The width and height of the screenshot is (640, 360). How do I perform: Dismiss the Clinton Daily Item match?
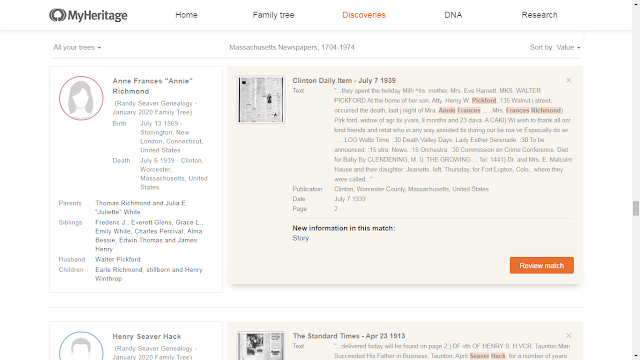[569, 80]
